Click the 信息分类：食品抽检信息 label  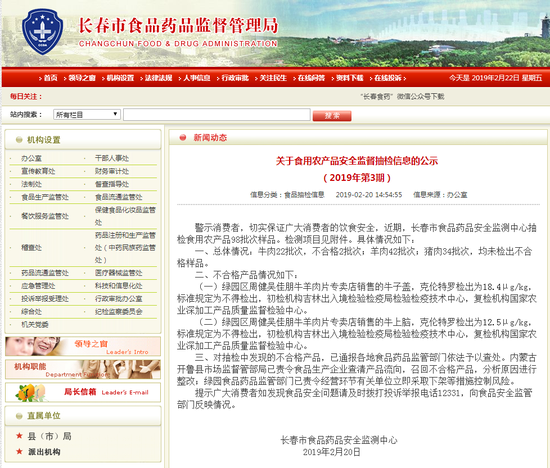pos(287,195)
